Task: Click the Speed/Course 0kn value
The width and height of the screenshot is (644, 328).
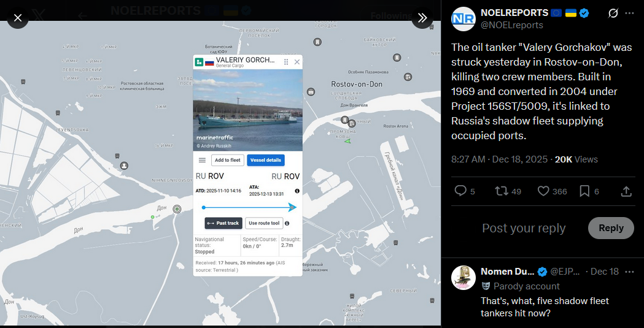Action: [252, 246]
